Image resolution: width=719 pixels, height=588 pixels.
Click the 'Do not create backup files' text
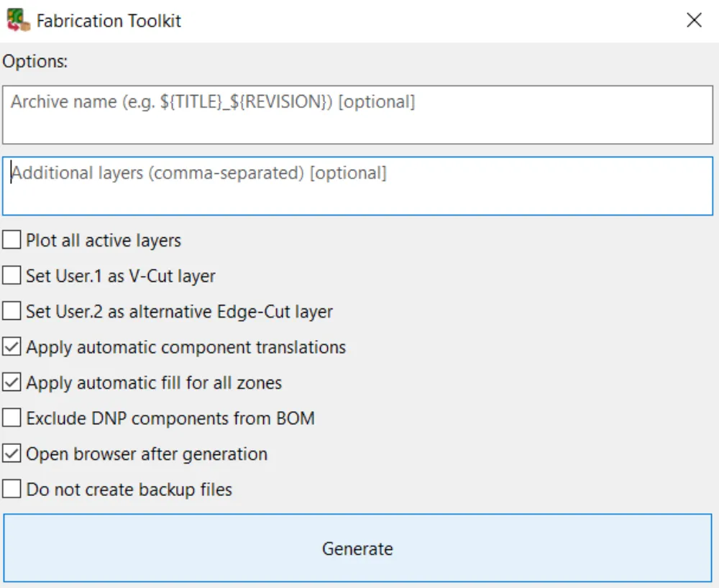click(129, 490)
